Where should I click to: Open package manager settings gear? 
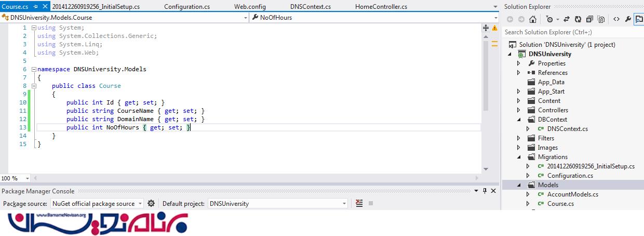(151, 203)
